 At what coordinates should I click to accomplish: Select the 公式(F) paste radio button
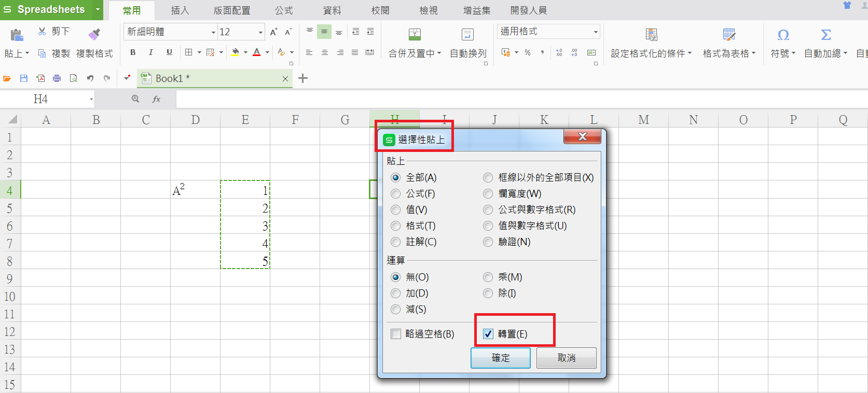[396, 194]
